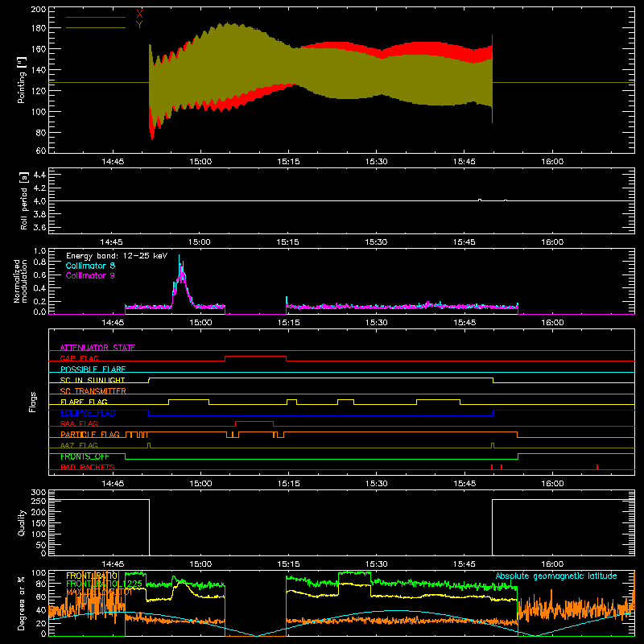Click the 180 tick label on Pointing axis
644x644 pixels.
coord(39,28)
